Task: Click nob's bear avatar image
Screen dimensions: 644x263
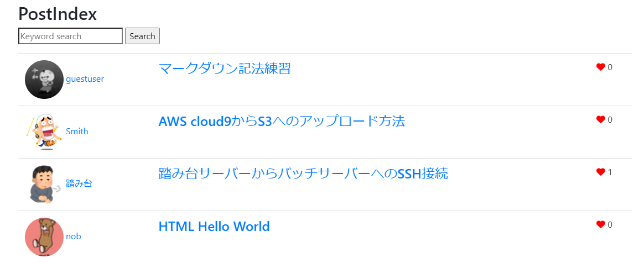Action: point(44,237)
